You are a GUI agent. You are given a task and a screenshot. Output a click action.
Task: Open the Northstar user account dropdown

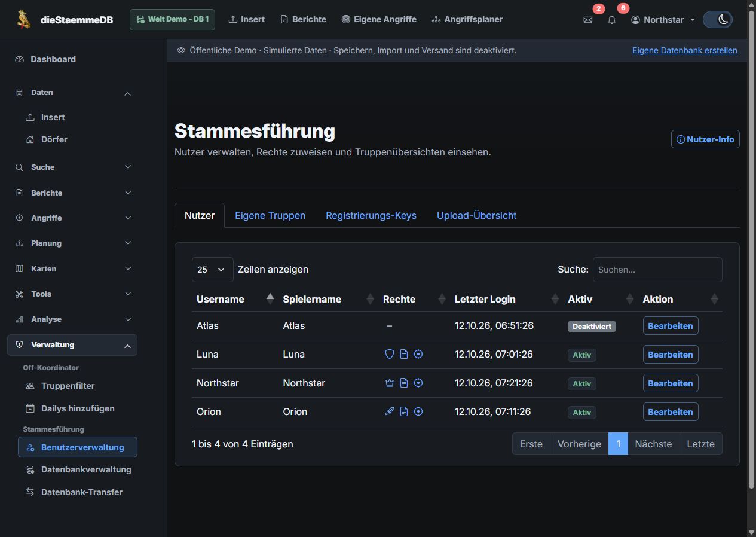pyautogui.click(x=663, y=20)
